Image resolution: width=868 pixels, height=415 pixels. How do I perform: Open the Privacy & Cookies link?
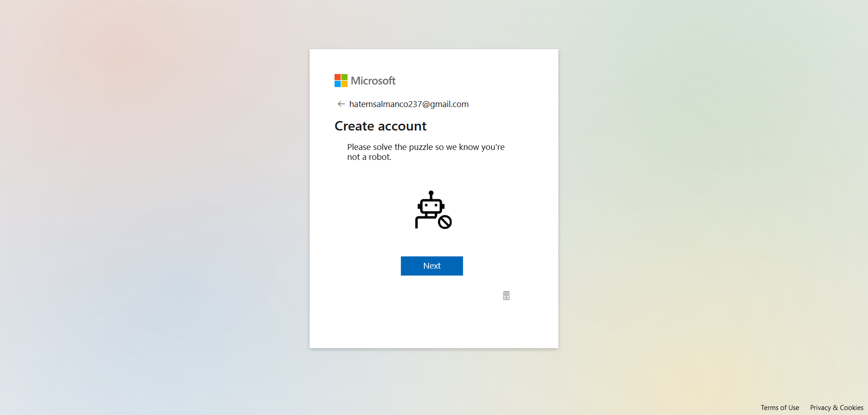(836, 408)
